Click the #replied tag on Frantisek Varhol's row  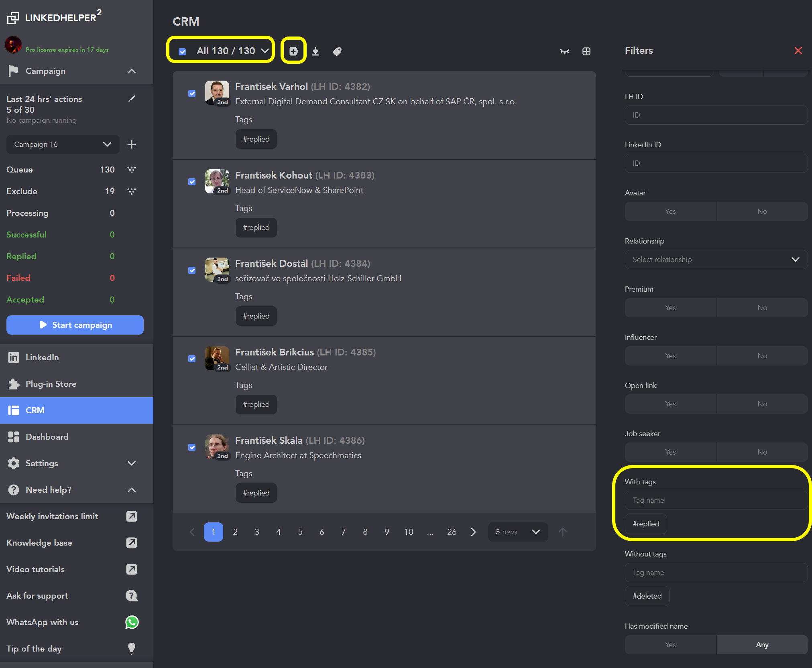click(x=256, y=139)
